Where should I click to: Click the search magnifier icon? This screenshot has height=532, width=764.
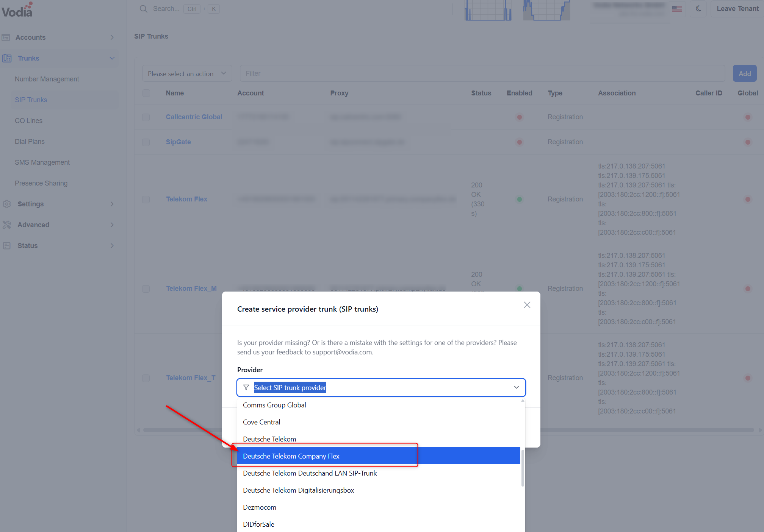pyautogui.click(x=143, y=9)
